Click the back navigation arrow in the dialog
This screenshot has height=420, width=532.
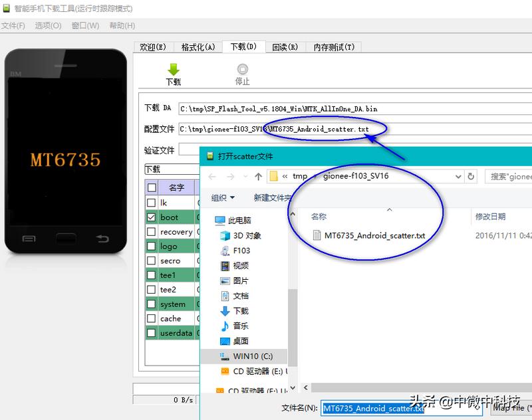(213, 176)
